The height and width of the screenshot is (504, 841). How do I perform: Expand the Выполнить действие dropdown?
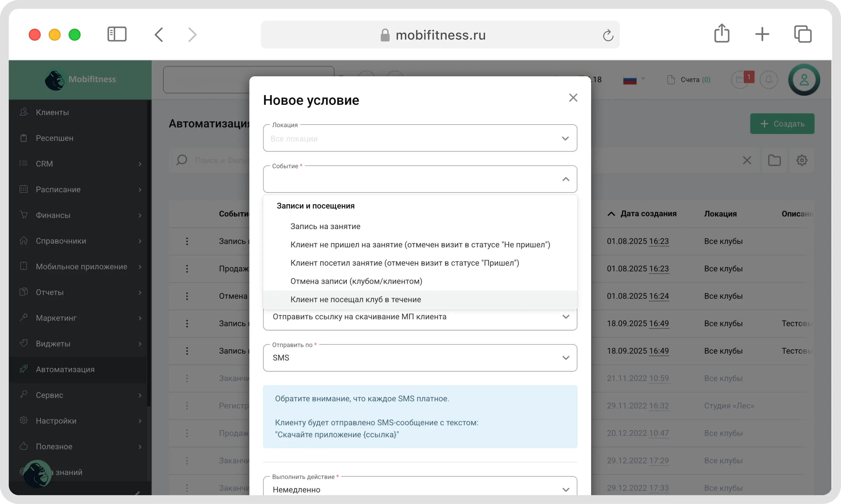[420, 489]
